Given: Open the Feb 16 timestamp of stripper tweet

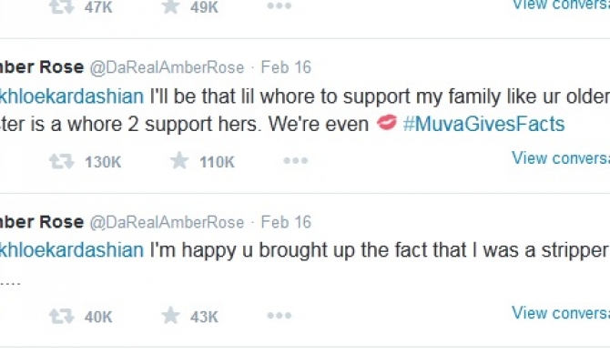Looking at the screenshot, I should (x=286, y=222).
